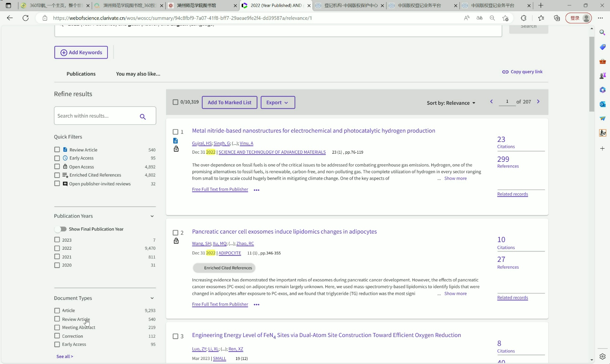Click the zoom out magnifier icon

coord(492,18)
